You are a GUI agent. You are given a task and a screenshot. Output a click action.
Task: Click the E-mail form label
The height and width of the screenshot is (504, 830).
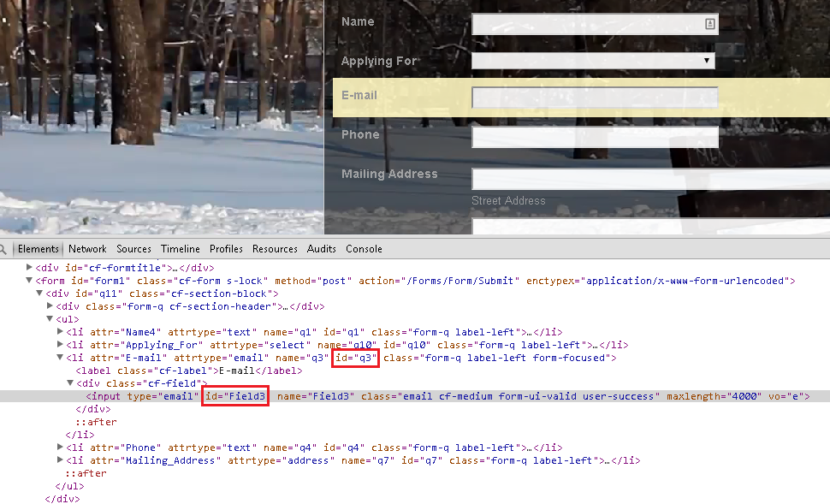(359, 95)
